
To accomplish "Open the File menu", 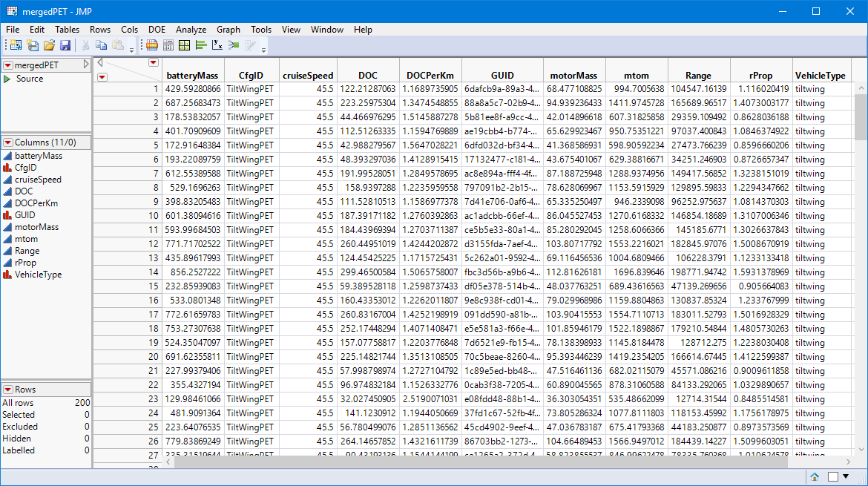I will (12, 30).
